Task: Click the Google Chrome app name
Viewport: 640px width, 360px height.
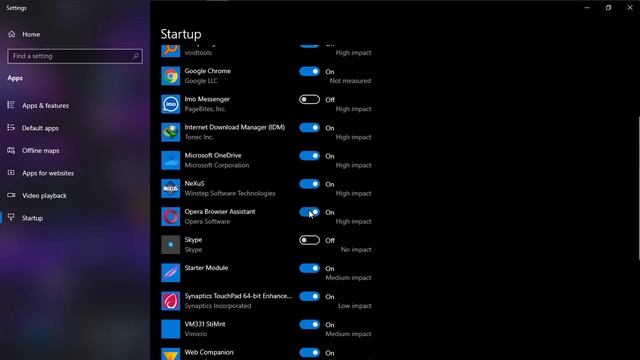Action: 207,71
